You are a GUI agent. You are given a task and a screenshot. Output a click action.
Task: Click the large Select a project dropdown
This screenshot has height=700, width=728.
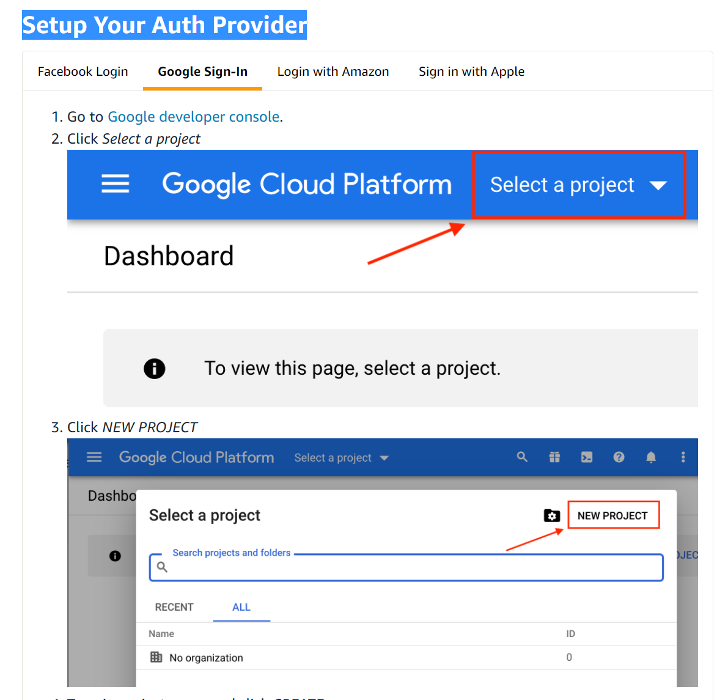click(579, 185)
